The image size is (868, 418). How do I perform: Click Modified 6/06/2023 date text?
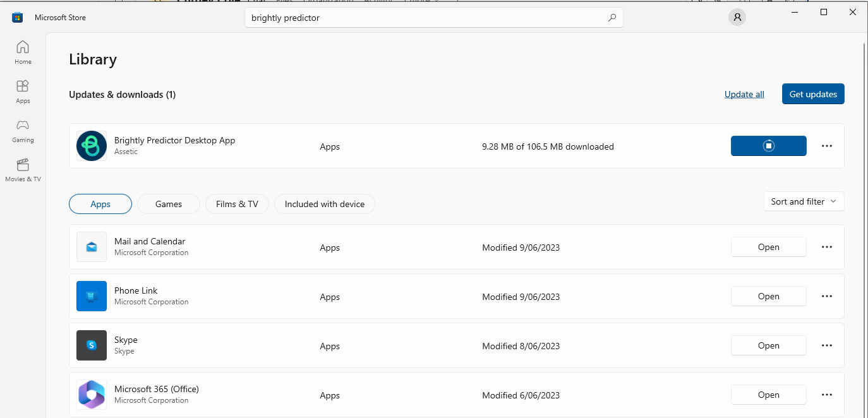(521, 395)
